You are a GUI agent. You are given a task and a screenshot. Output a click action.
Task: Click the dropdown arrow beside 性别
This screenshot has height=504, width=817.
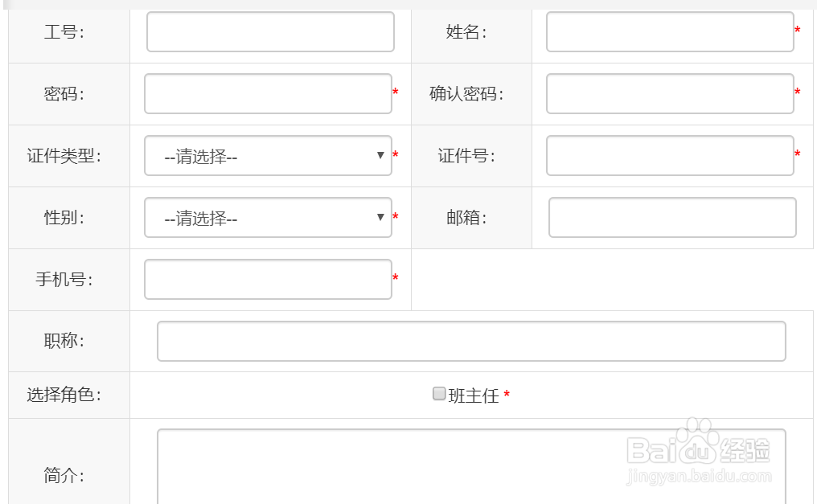(x=380, y=217)
